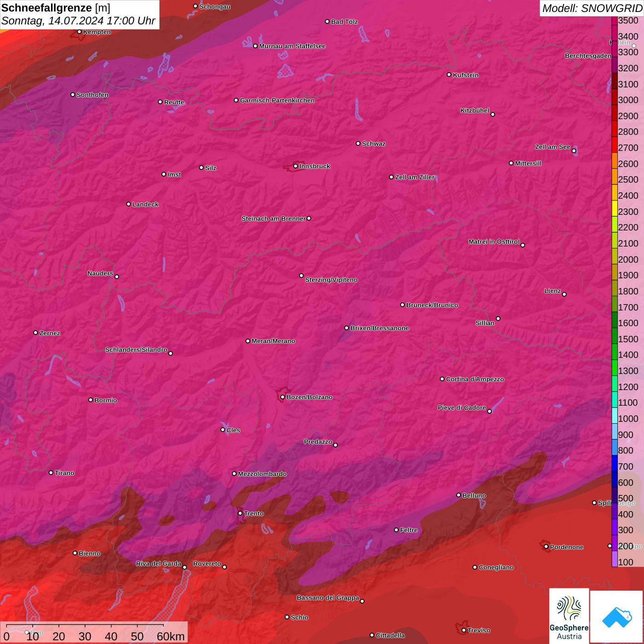Image resolution: width=644 pixels, height=644 pixels.
Task: Click the Cles city label
Action: point(233,430)
